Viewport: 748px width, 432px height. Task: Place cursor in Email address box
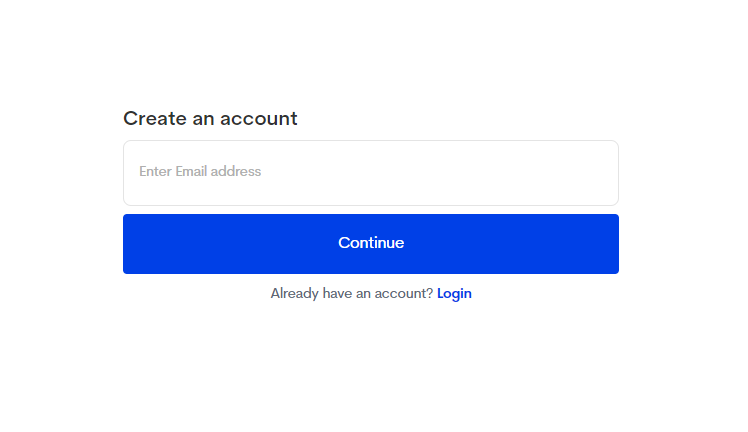click(x=371, y=173)
